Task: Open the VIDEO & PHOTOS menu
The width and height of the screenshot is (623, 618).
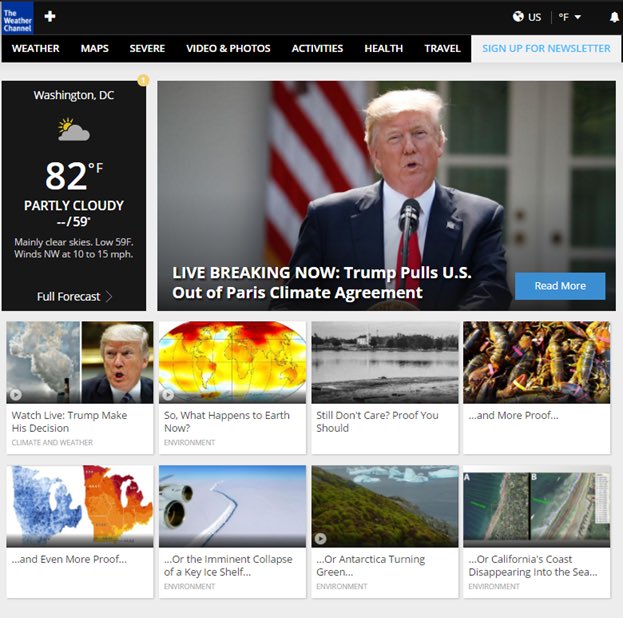Action: pos(228,48)
